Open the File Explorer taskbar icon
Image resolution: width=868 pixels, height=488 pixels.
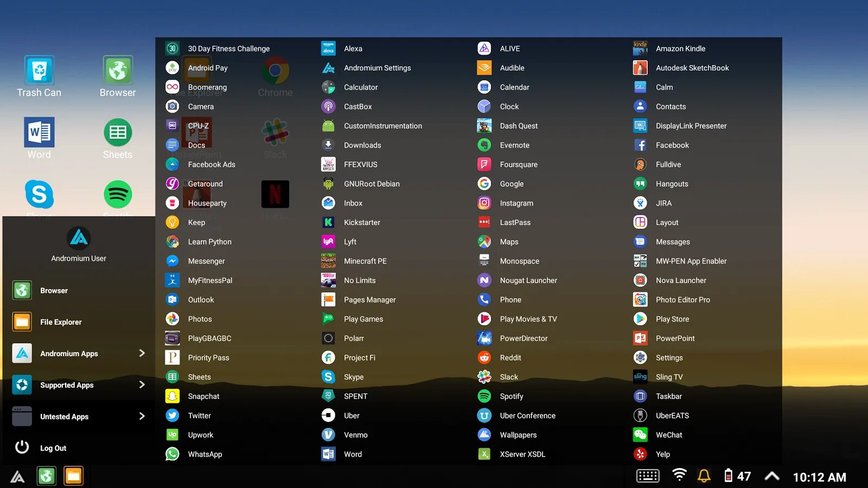(73, 477)
